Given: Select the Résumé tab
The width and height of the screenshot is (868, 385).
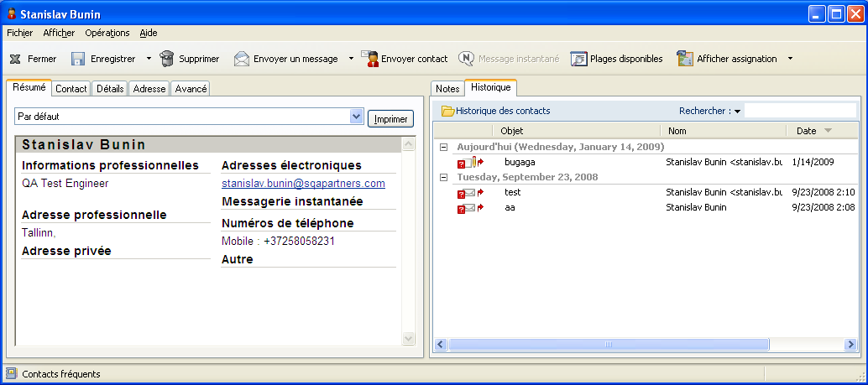Looking at the screenshot, I should tap(29, 87).
